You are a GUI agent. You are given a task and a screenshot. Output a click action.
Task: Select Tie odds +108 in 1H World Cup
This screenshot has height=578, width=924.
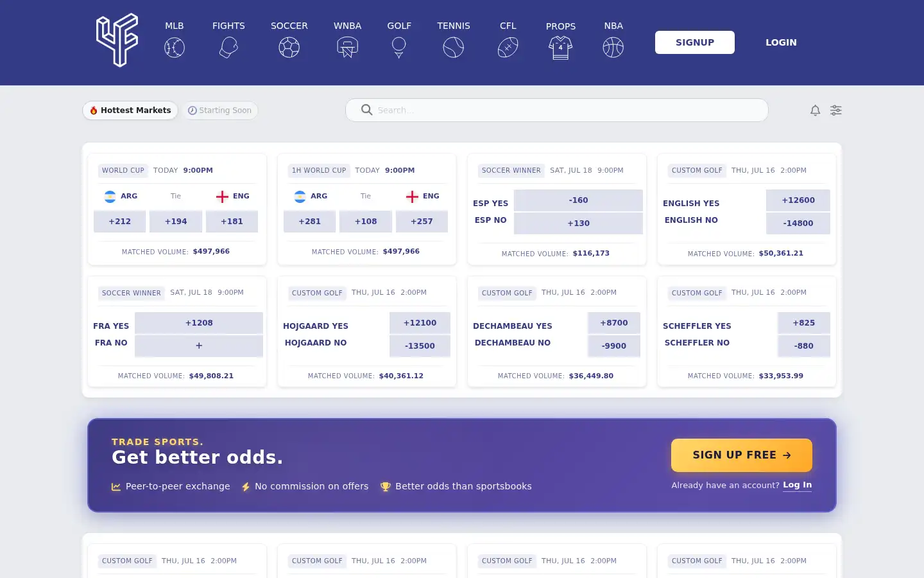[366, 222]
